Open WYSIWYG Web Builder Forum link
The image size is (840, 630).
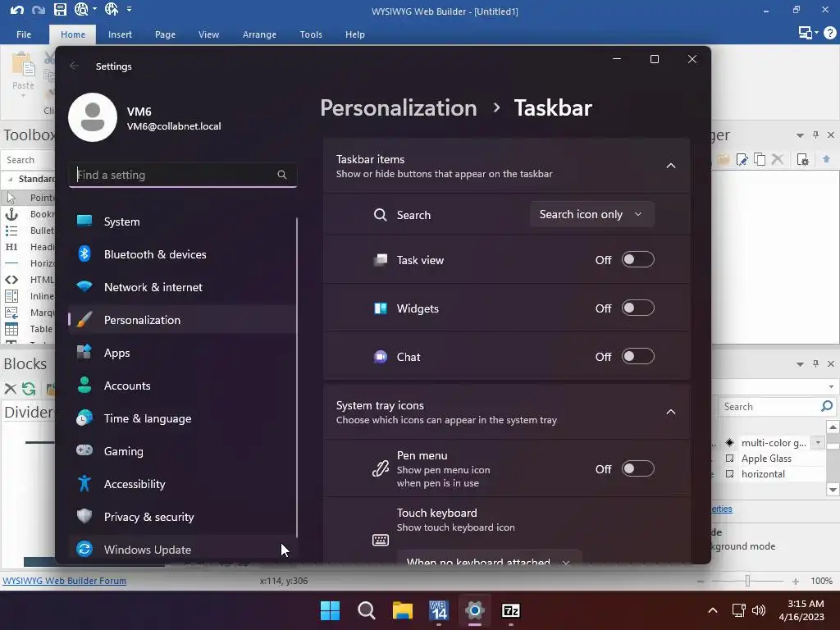[x=64, y=581]
